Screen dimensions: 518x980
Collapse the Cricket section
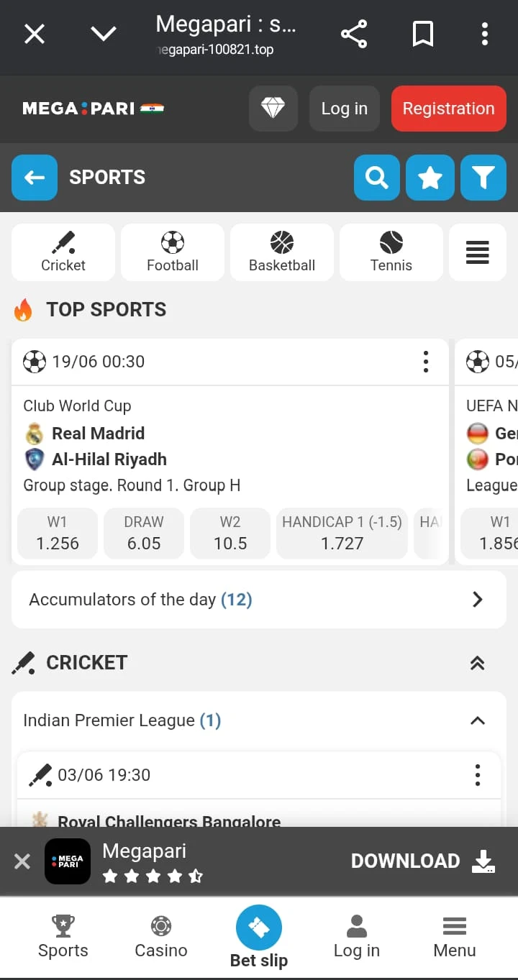tap(477, 663)
